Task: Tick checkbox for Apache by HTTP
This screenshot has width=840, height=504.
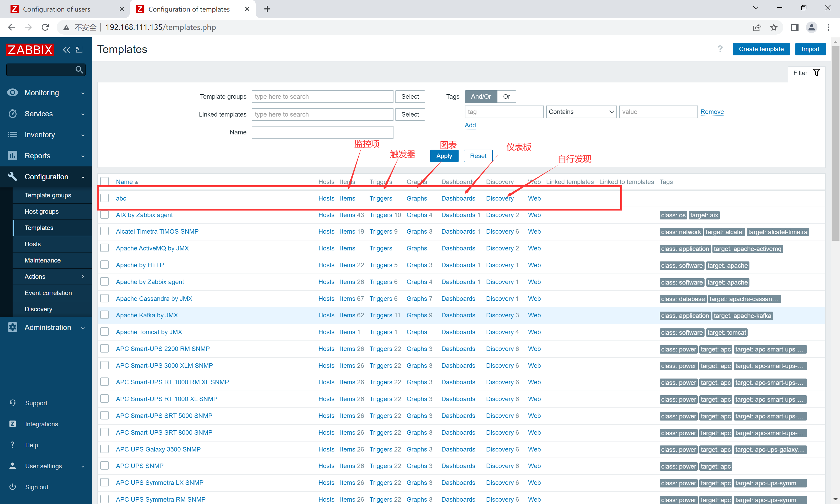Action: [x=104, y=265]
